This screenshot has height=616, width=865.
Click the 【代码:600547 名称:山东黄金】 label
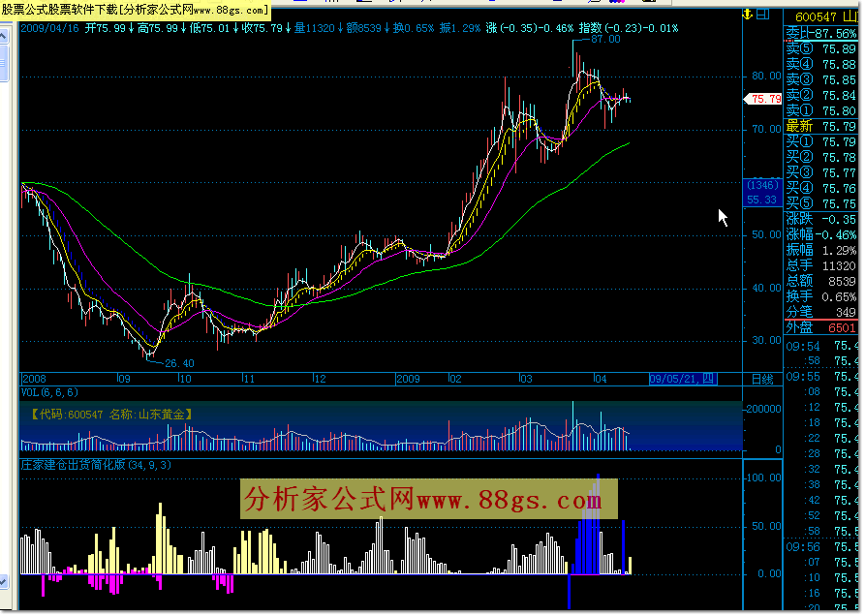(109, 415)
